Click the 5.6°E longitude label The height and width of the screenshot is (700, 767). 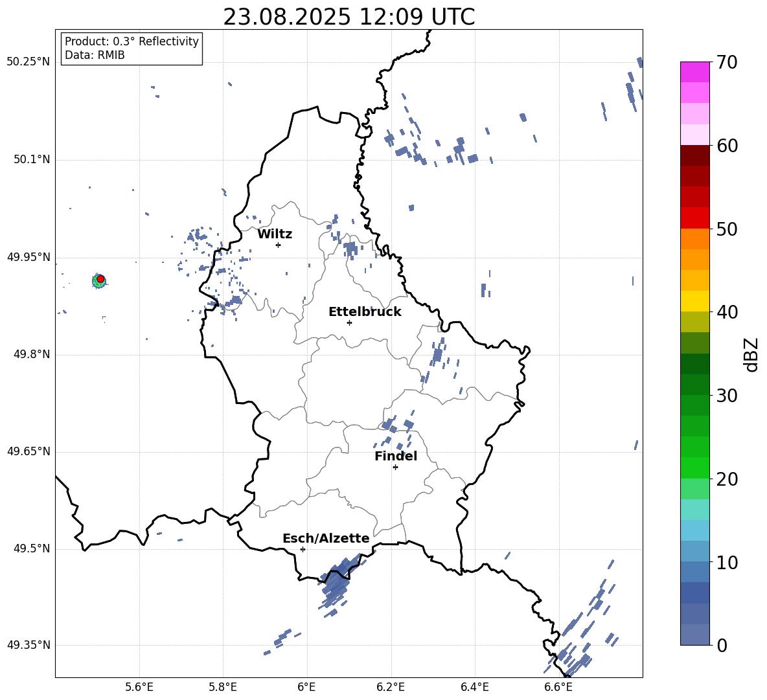tap(139, 687)
